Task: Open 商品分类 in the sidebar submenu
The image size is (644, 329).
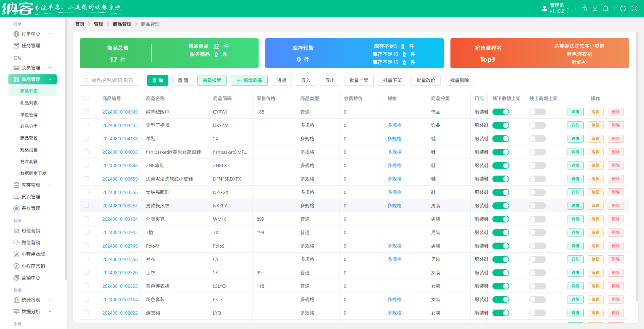Action: pyautogui.click(x=29, y=126)
